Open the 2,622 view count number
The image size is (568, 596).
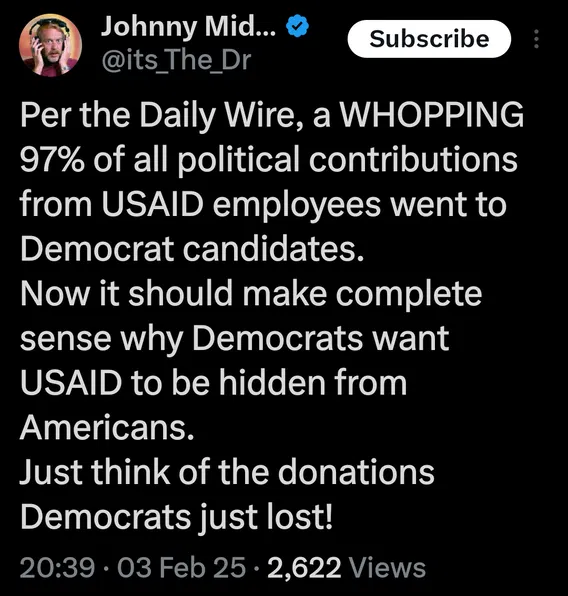pyautogui.click(x=304, y=568)
